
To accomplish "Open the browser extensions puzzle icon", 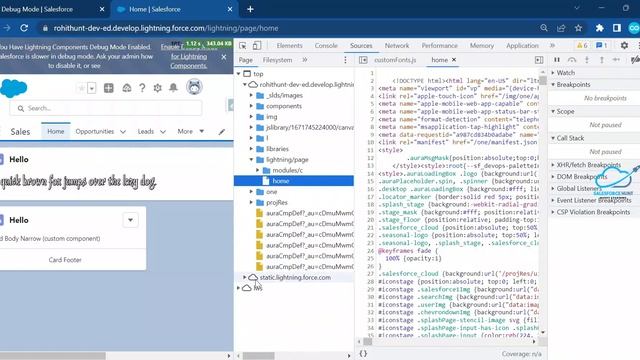I will pos(599,28).
